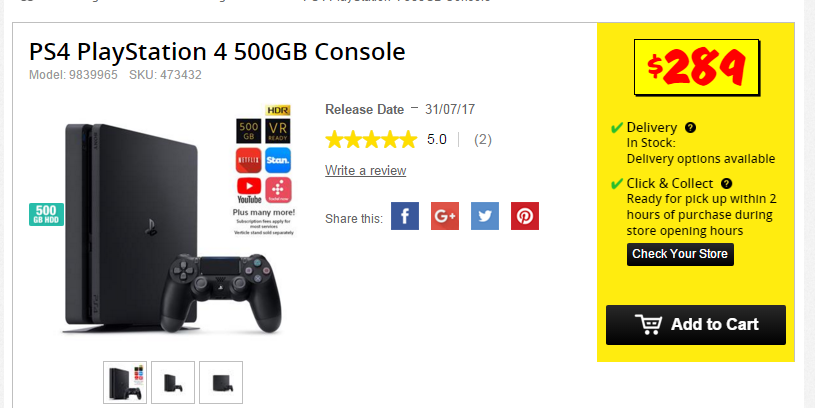Select the second product thumbnail
Screen dimensions: 815x408
coord(173,383)
